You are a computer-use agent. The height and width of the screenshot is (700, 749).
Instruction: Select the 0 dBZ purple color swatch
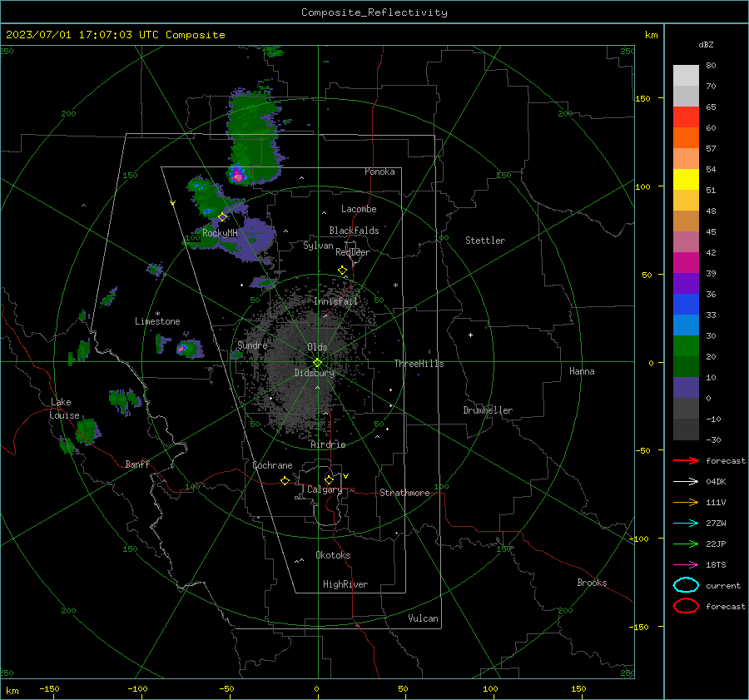pos(686,388)
